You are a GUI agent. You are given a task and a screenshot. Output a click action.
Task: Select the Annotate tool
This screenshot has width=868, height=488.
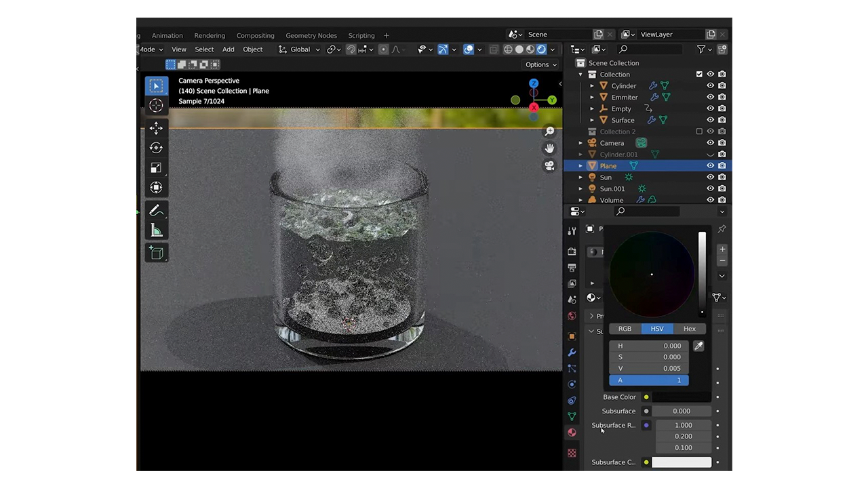pyautogui.click(x=156, y=211)
